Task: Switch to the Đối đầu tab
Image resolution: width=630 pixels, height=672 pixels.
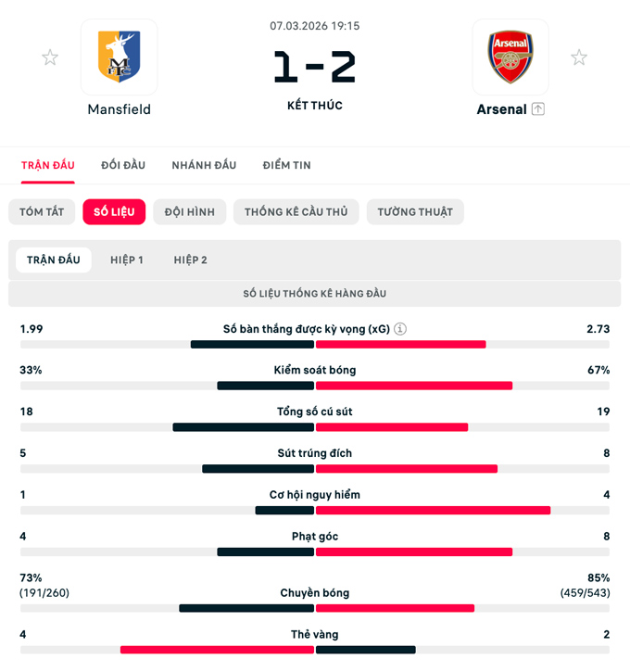Action: pyautogui.click(x=123, y=165)
